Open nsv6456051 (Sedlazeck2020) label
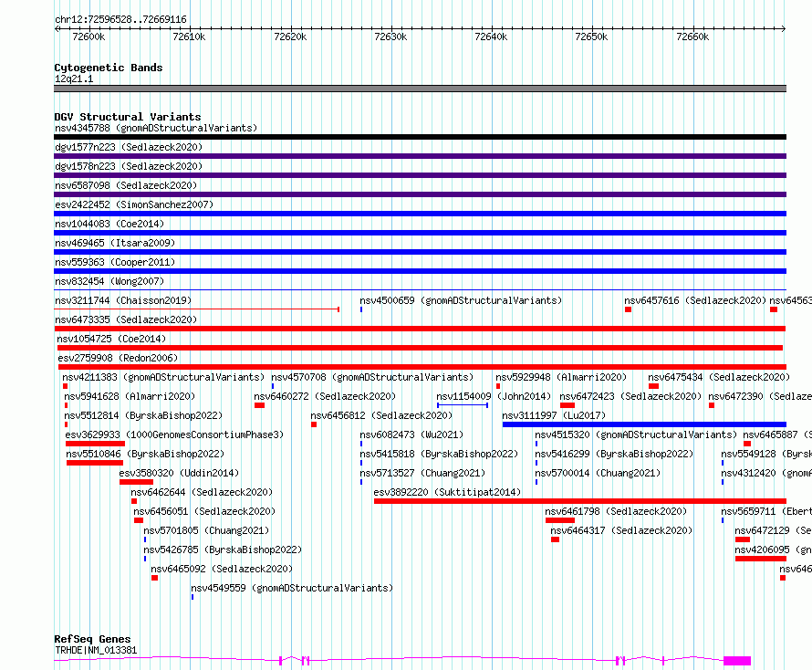 click(204, 511)
